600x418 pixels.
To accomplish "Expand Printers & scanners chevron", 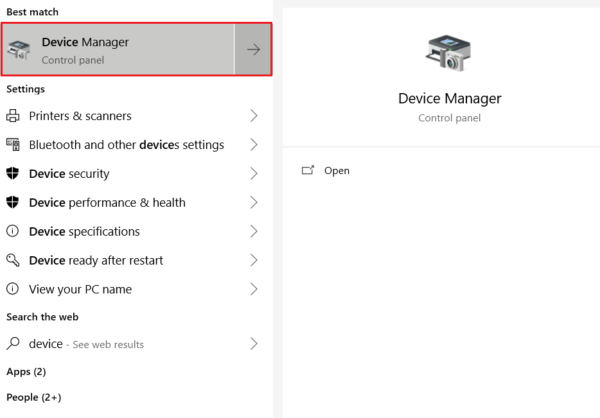I will [x=254, y=116].
